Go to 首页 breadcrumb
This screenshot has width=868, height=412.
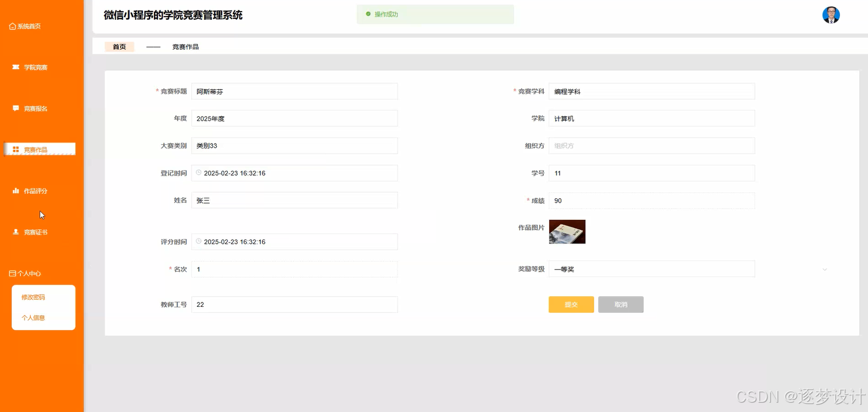119,47
